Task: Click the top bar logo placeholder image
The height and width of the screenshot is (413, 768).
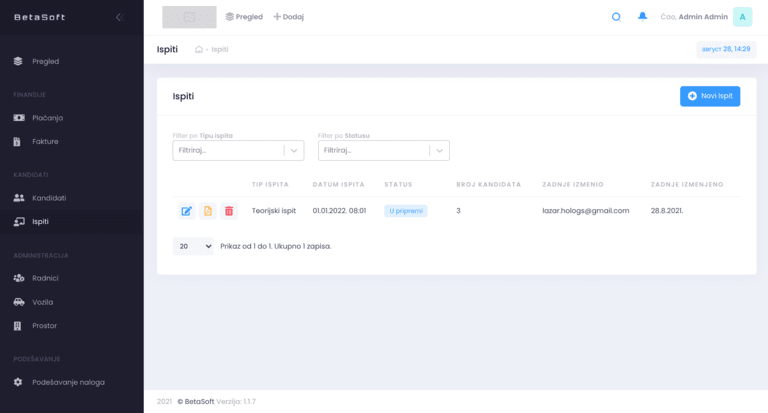Action: 189,17
